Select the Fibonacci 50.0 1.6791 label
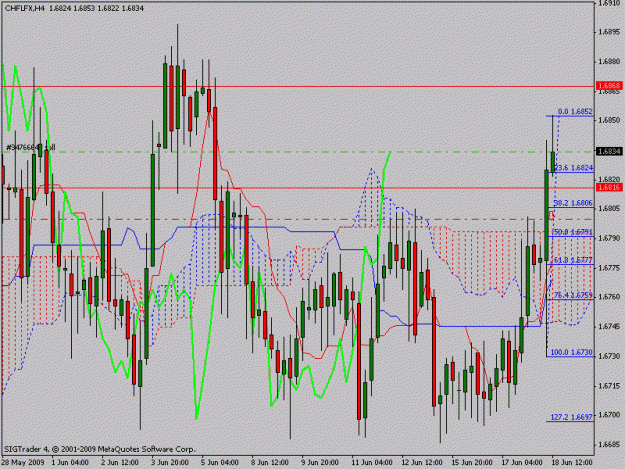The image size is (625, 469). tap(574, 232)
